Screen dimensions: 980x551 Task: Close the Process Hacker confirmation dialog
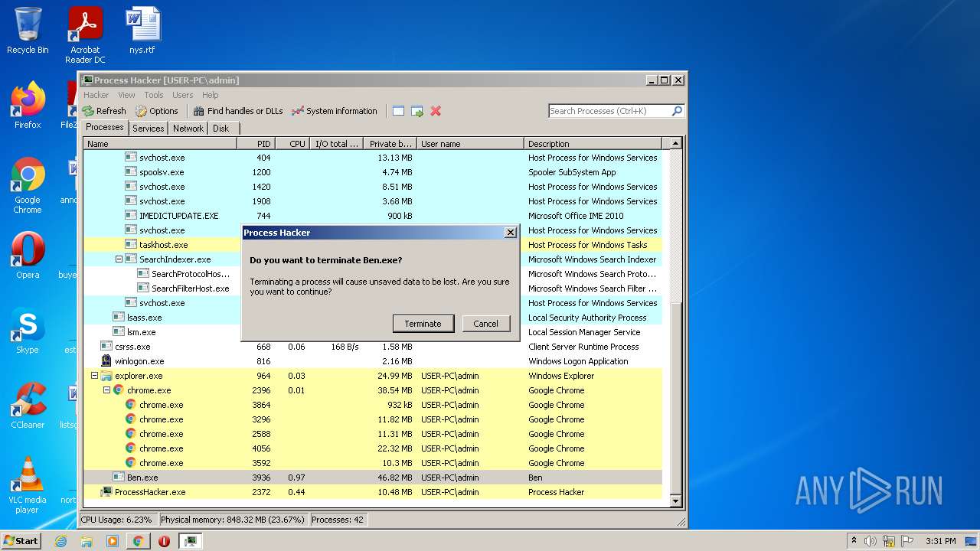tap(511, 233)
